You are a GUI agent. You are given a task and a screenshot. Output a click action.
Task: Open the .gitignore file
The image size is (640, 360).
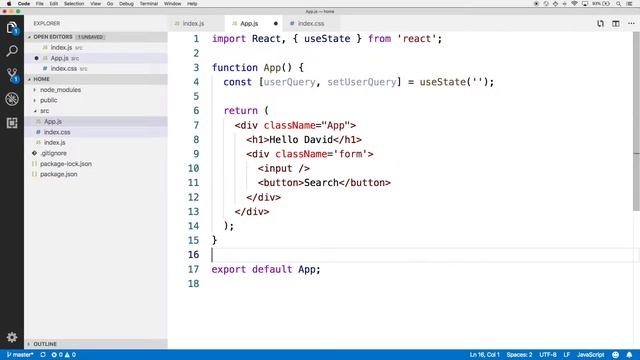tap(96, 153)
